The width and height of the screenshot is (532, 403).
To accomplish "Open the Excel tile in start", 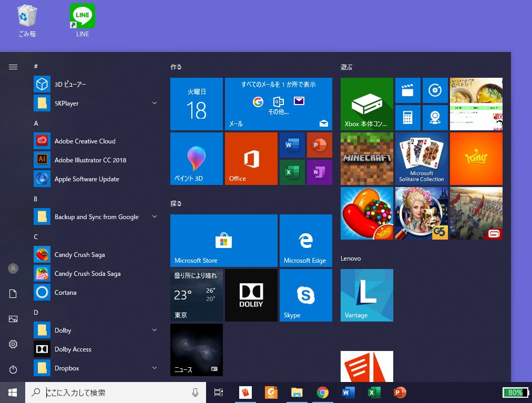I will coord(292,172).
